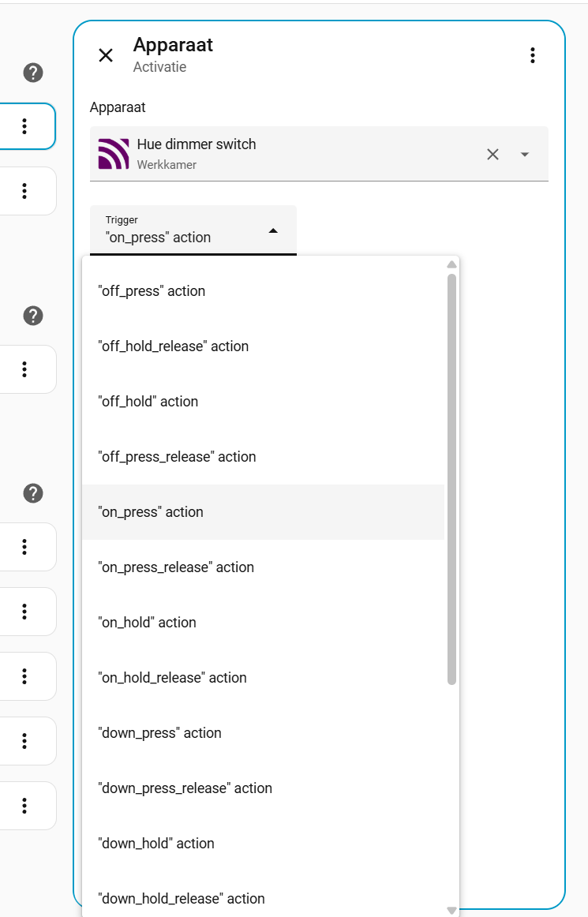
Task: Select "off_press" action option
Action: click(152, 291)
